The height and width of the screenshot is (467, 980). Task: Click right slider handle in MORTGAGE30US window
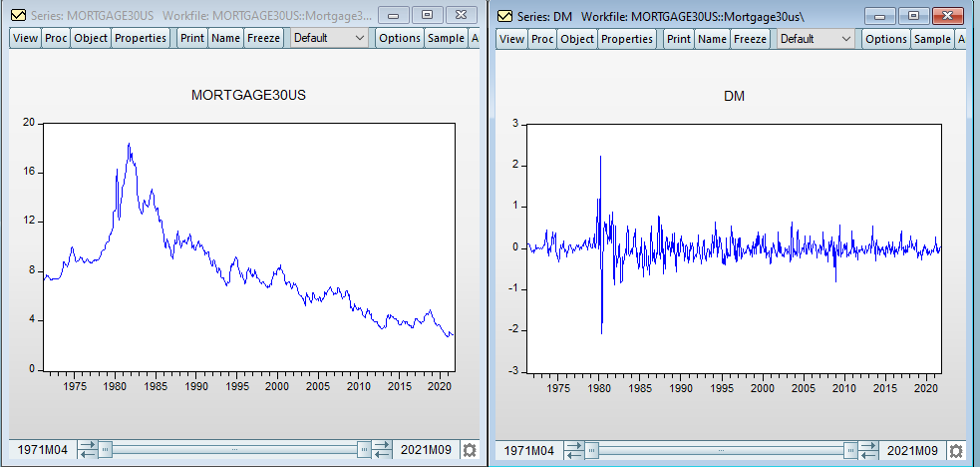pos(364,449)
